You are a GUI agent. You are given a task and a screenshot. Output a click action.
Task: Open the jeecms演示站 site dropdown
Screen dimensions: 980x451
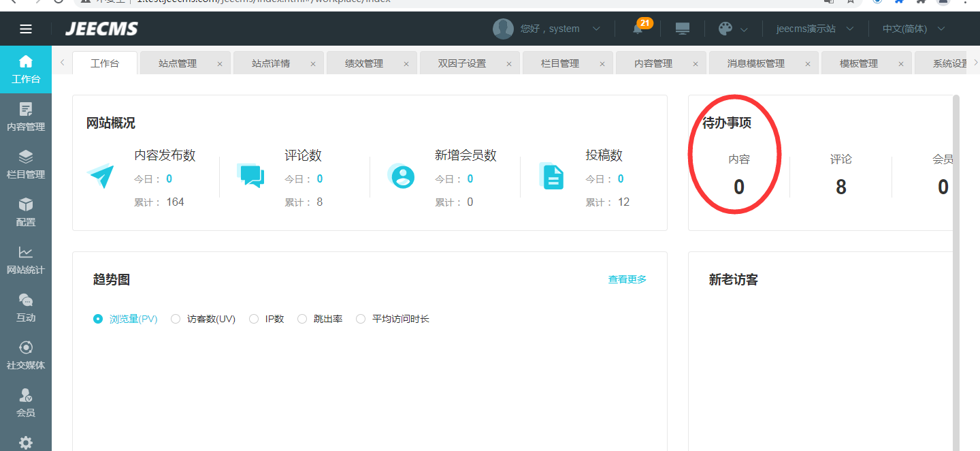815,29
